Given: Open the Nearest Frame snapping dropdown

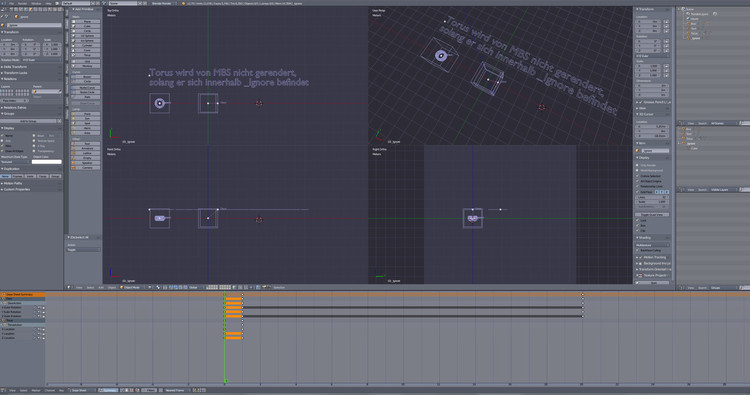Looking at the screenshot, I should (x=177, y=390).
